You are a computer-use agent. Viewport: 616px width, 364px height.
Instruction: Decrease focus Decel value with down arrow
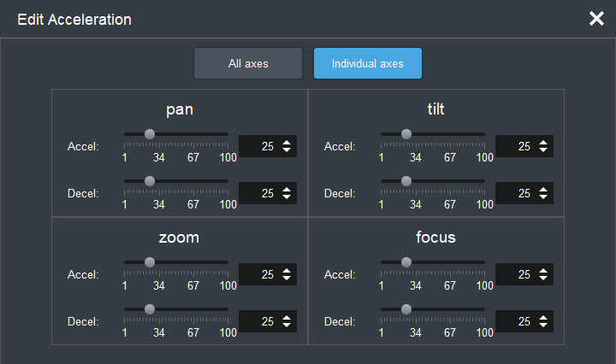coord(542,326)
